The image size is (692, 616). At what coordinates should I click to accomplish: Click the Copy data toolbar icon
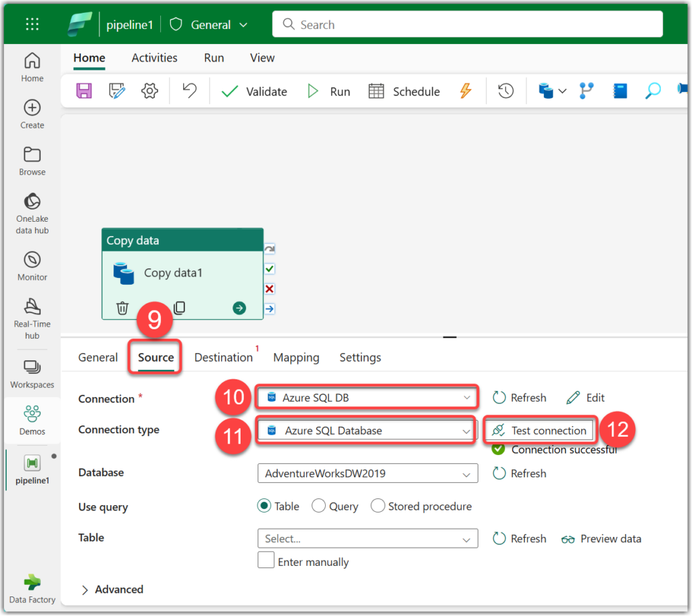click(546, 91)
